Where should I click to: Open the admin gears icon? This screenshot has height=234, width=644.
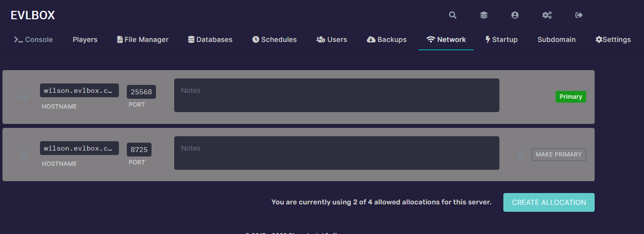pos(547,15)
